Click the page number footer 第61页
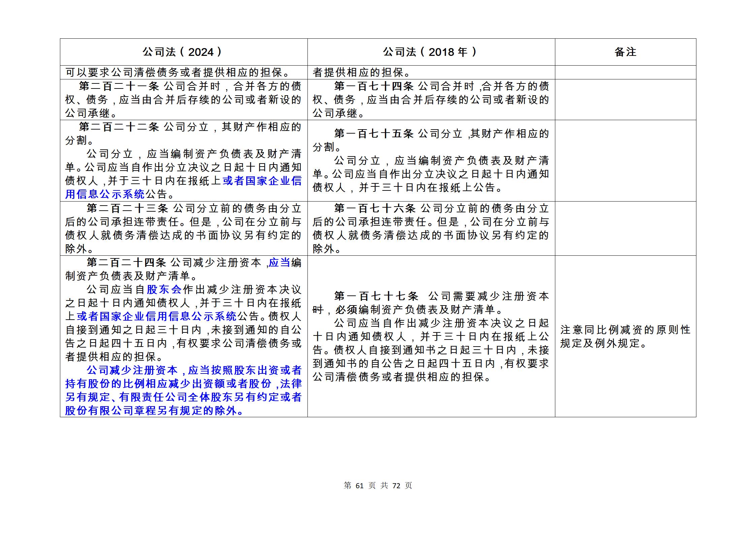756x534 pixels. 359,486
